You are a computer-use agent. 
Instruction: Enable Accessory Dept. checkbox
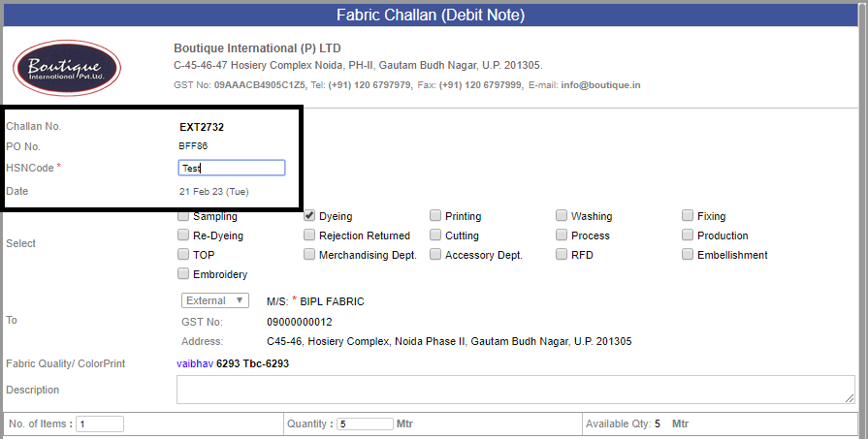pos(435,254)
